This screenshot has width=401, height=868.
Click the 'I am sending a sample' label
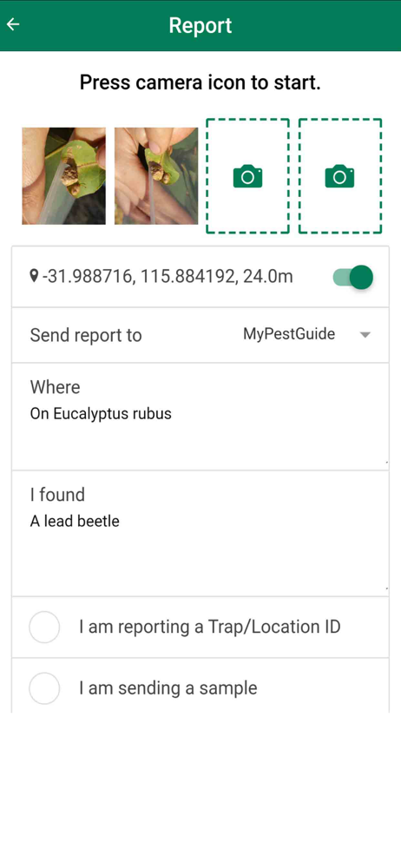(168, 688)
